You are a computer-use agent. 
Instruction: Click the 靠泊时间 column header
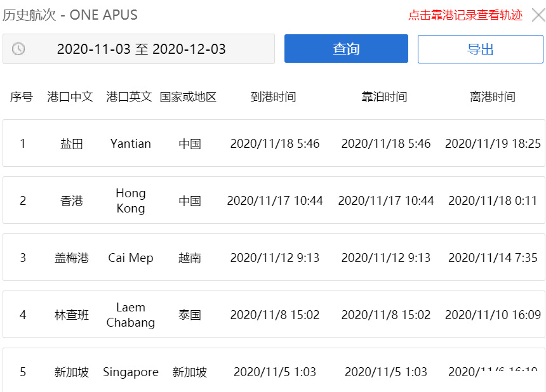[384, 97]
